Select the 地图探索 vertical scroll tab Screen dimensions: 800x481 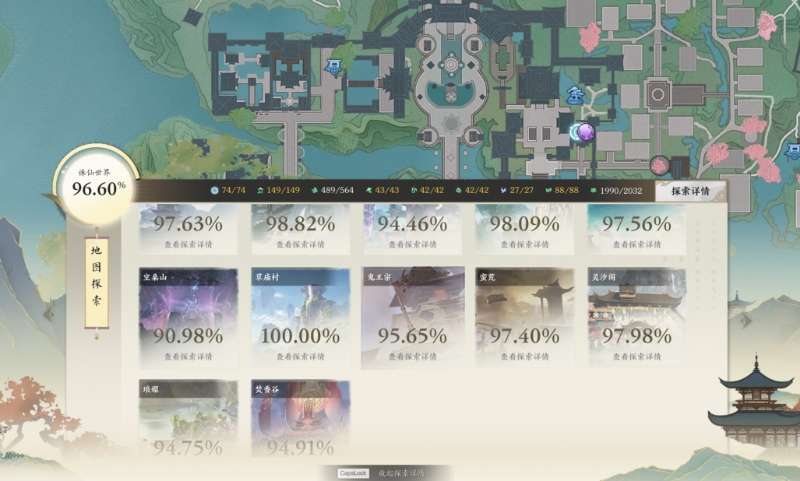[96, 282]
